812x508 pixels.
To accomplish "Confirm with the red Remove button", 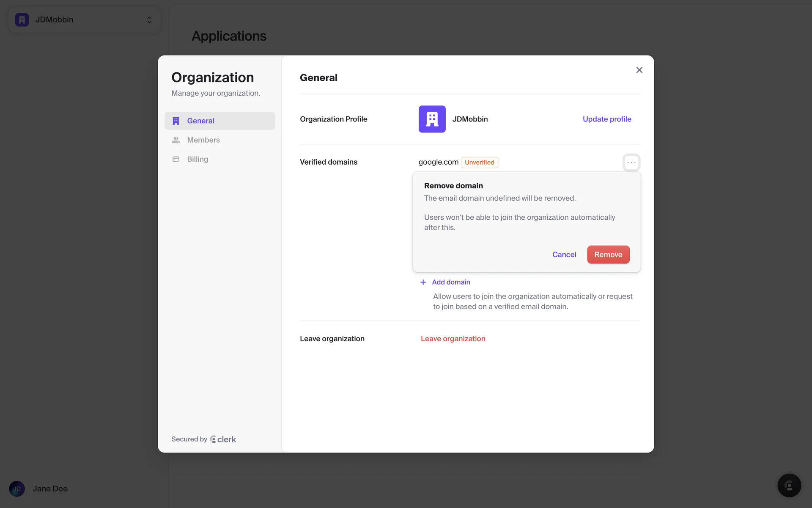I will tap(608, 254).
